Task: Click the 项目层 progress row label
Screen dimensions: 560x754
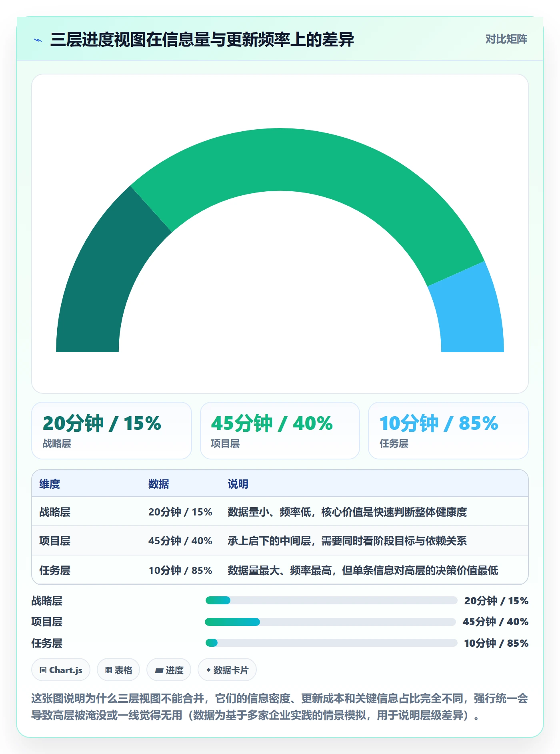Action: tap(47, 622)
